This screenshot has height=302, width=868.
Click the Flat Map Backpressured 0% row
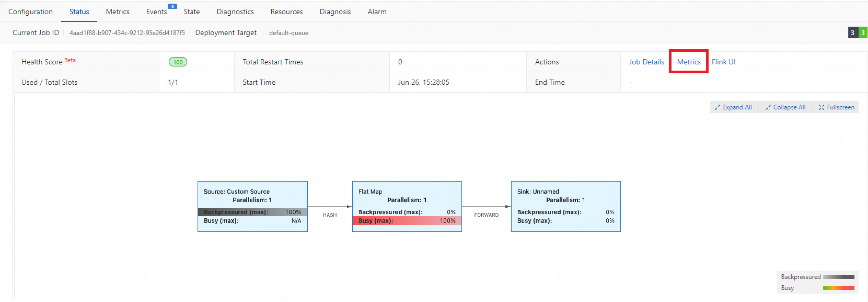click(407, 212)
